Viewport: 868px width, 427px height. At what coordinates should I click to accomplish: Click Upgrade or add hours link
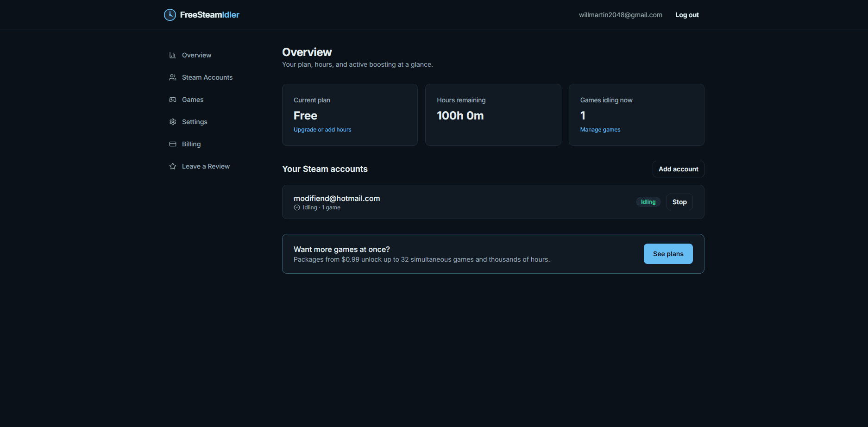coord(322,130)
